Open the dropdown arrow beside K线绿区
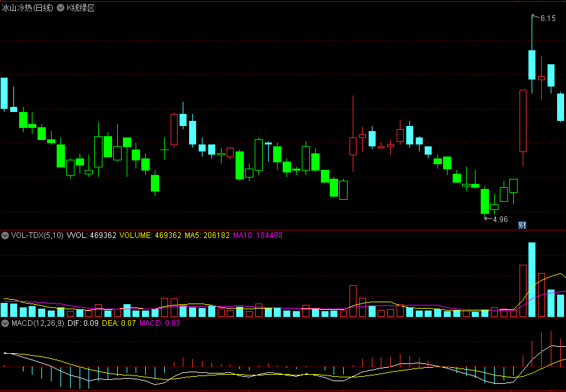The image size is (566, 392). (x=60, y=8)
